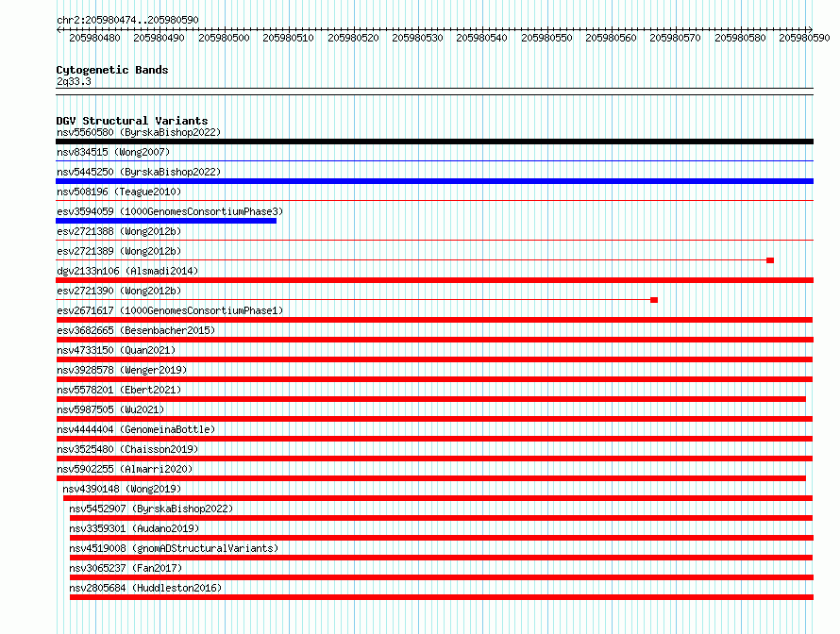Click the red block ending esv2721389
Screen dimensions: 840x634
pyautogui.click(x=770, y=260)
